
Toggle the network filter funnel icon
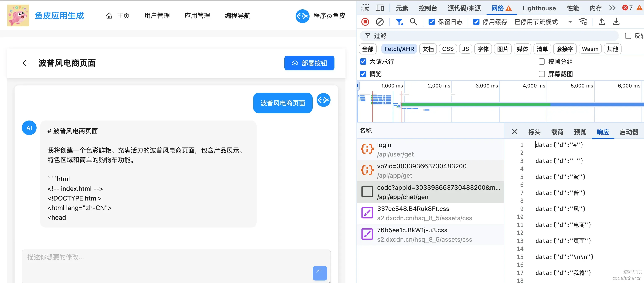tap(399, 22)
